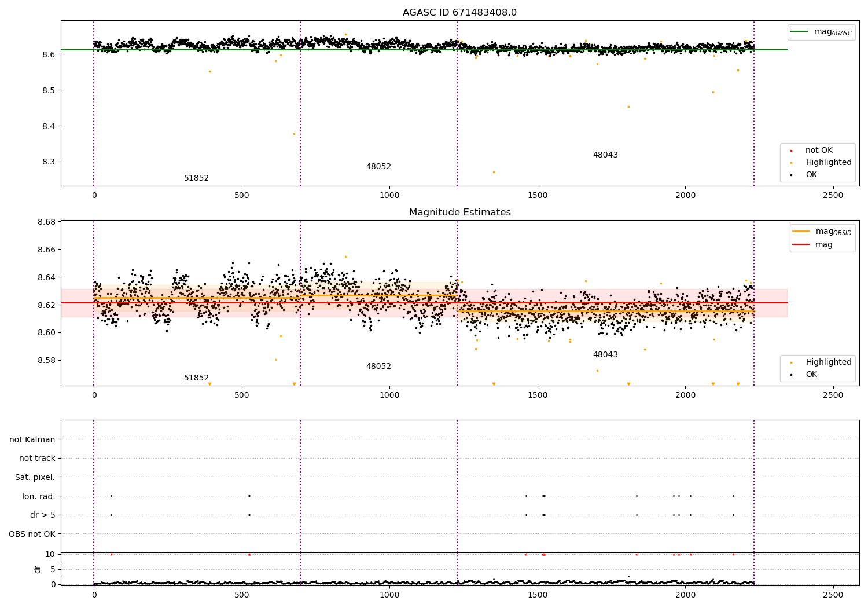
Task: Click the green mag AGASC legend line
Action: [799, 32]
